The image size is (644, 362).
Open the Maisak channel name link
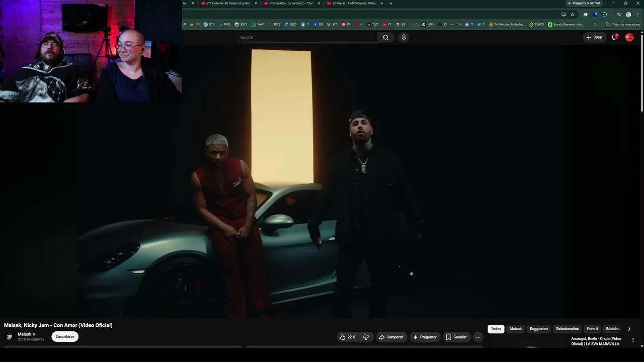point(25,334)
